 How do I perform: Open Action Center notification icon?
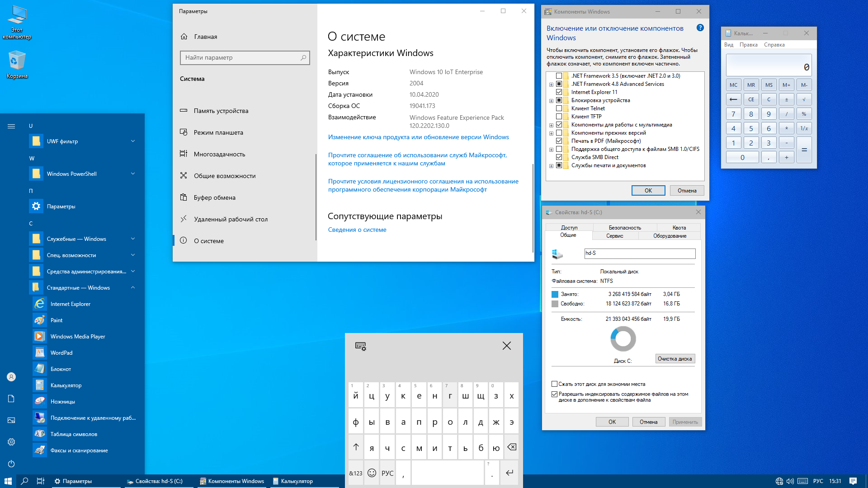click(x=853, y=481)
